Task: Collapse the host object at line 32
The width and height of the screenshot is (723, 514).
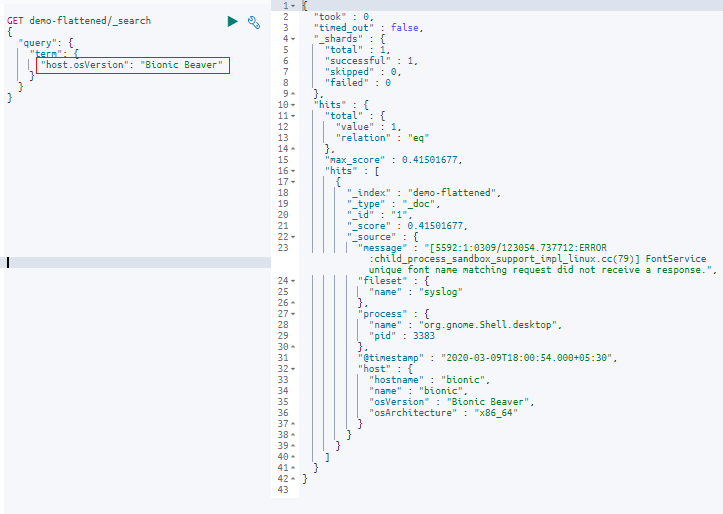Action: tap(293, 369)
